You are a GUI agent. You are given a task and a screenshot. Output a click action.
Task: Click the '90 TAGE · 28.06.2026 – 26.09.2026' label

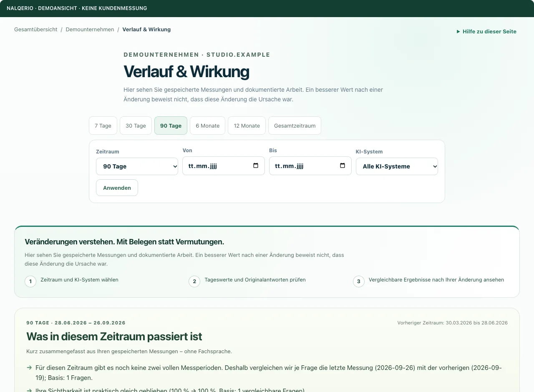76,323
